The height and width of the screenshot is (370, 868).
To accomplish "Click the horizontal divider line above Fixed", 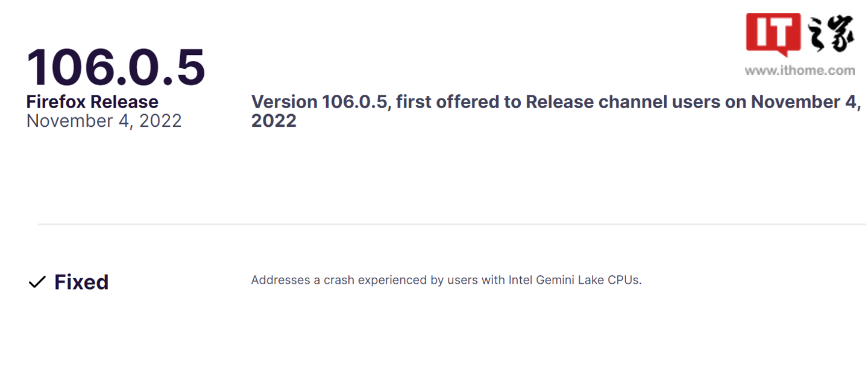I will 452,225.
